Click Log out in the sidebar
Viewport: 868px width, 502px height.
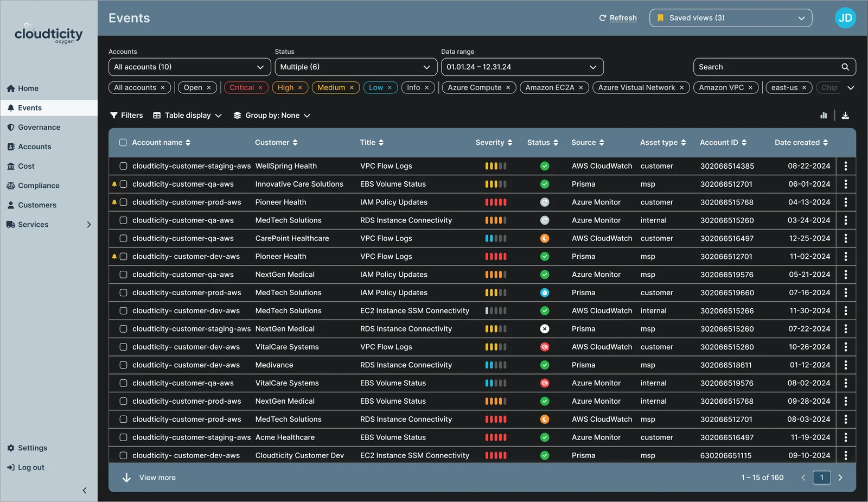pos(25,467)
